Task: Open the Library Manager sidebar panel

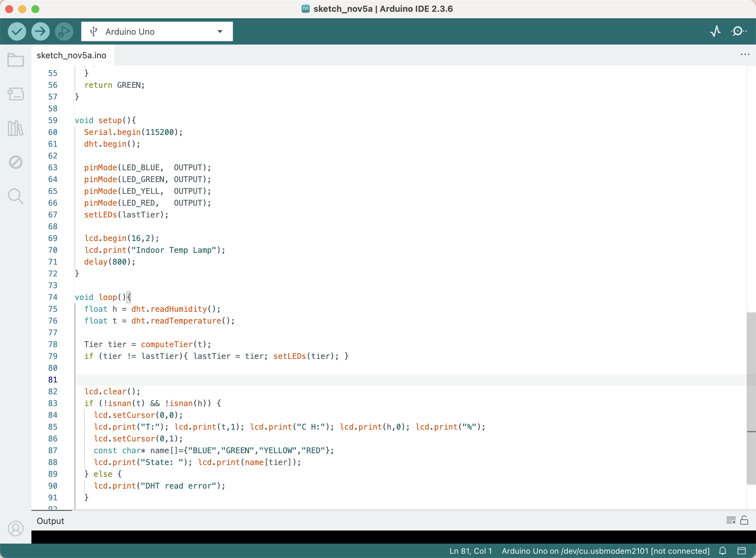Action: [15, 128]
